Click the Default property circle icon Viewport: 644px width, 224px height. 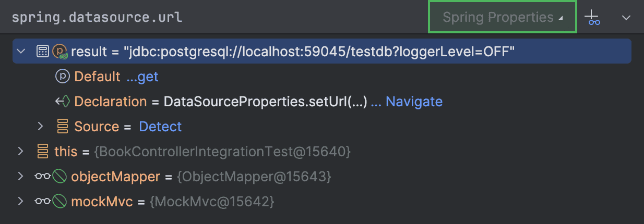62,77
